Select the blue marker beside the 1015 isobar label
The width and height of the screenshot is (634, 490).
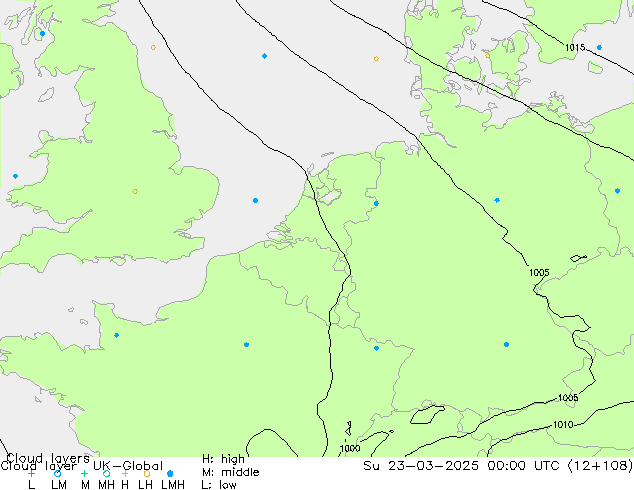click(599, 47)
